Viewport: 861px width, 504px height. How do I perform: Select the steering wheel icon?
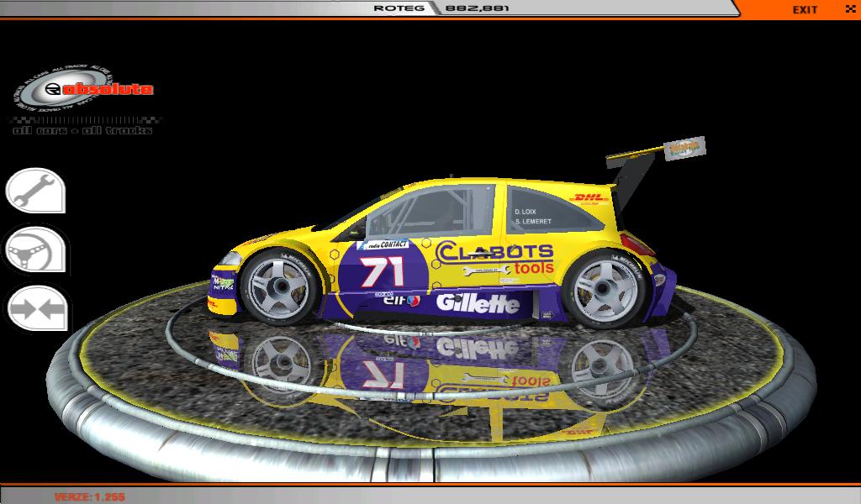35,249
